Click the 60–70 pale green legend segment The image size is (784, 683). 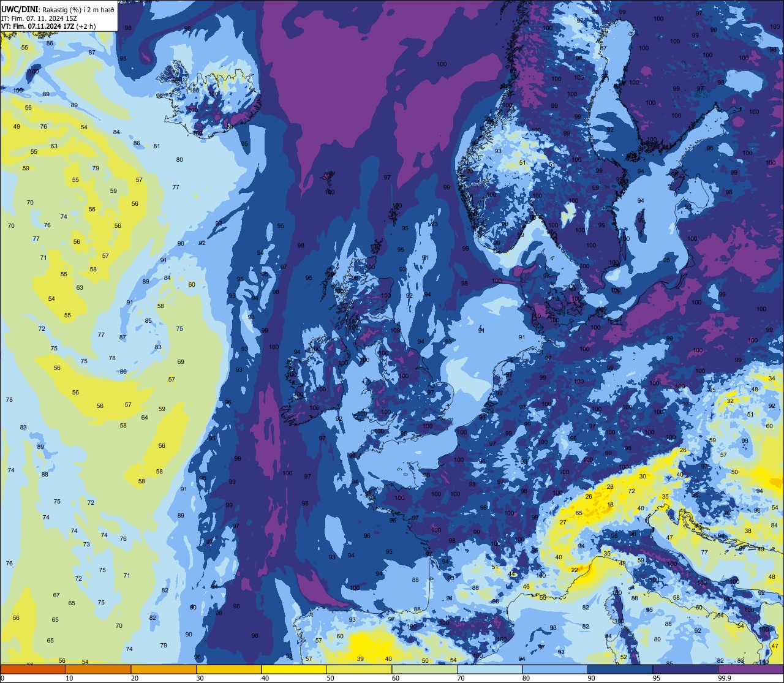(x=424, y=669)
